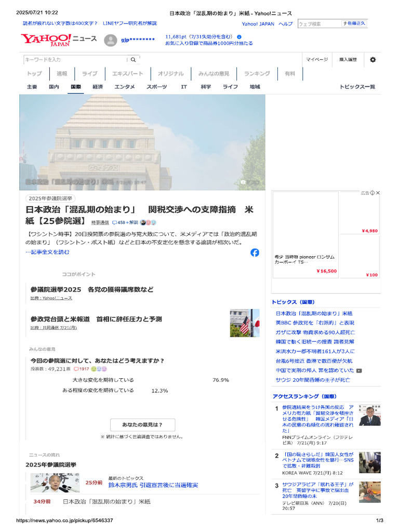Screen dimensions: 399x532
Task: Click poll reaction emoji icons
Action: point(99,369)
